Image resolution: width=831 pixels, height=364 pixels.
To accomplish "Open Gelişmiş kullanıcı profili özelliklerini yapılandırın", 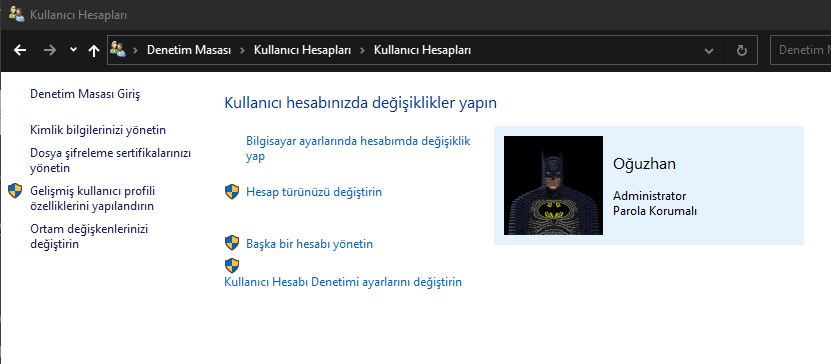I will [93, 198].
